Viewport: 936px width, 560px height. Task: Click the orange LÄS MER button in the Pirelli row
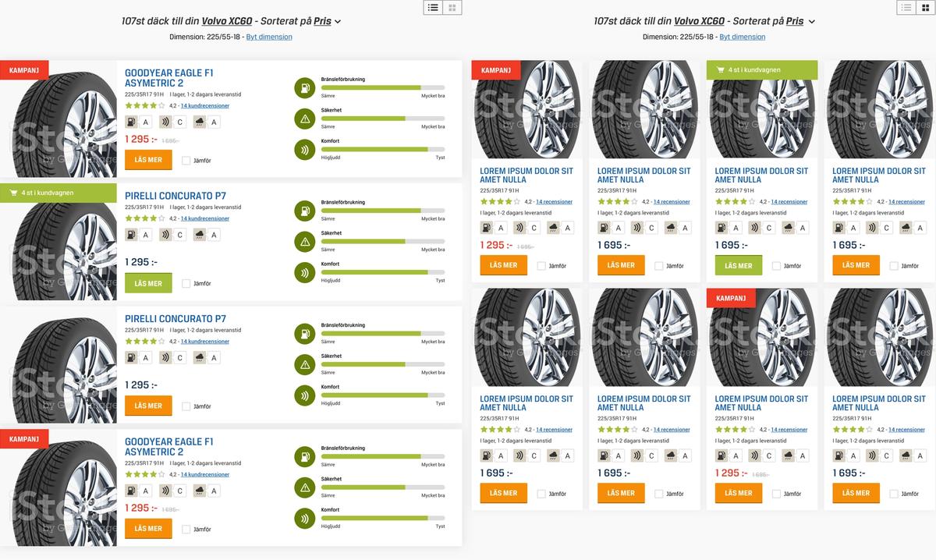(x=148, y=406)
